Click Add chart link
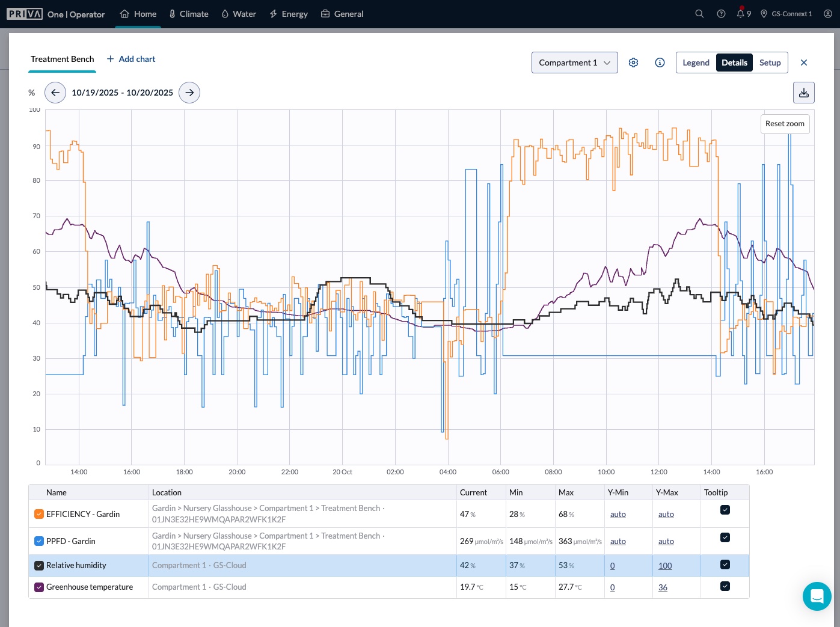 [131, 59]
